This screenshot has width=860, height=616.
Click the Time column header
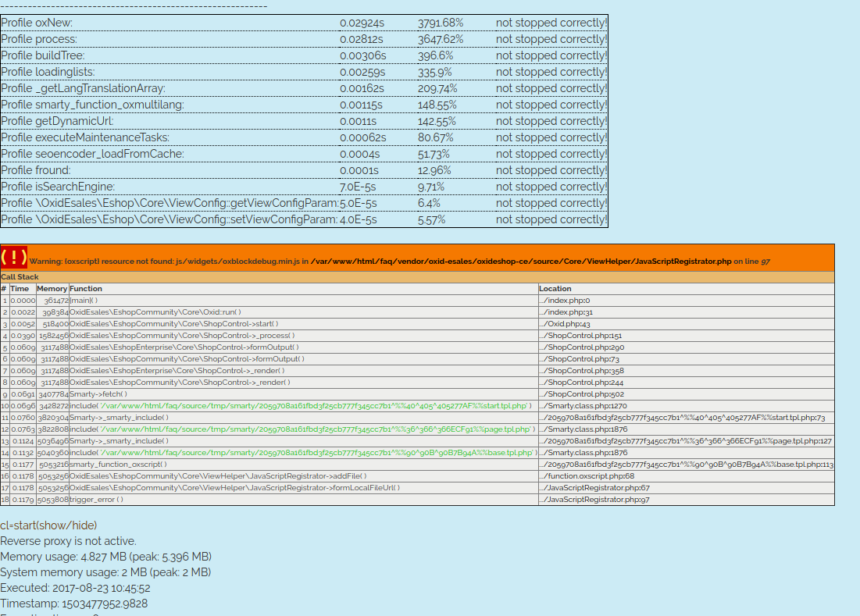[x=20, y=289]
